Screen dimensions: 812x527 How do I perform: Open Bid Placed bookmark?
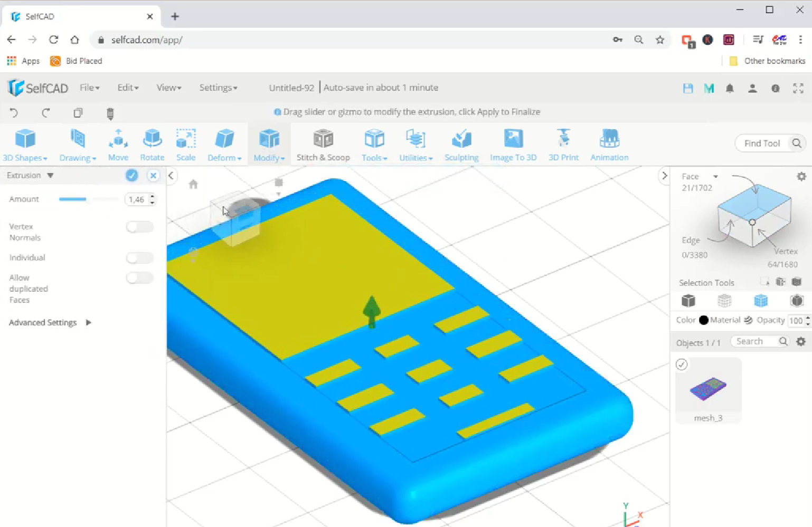76,61
